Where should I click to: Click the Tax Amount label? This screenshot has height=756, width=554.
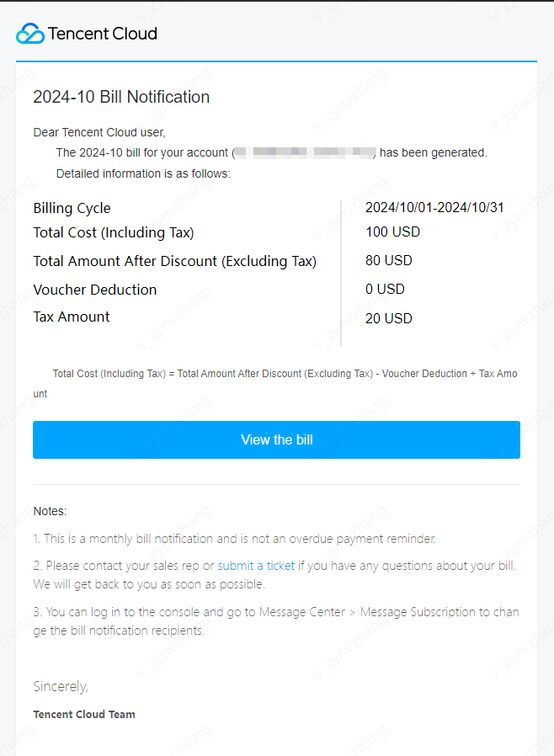click(72, 317)
